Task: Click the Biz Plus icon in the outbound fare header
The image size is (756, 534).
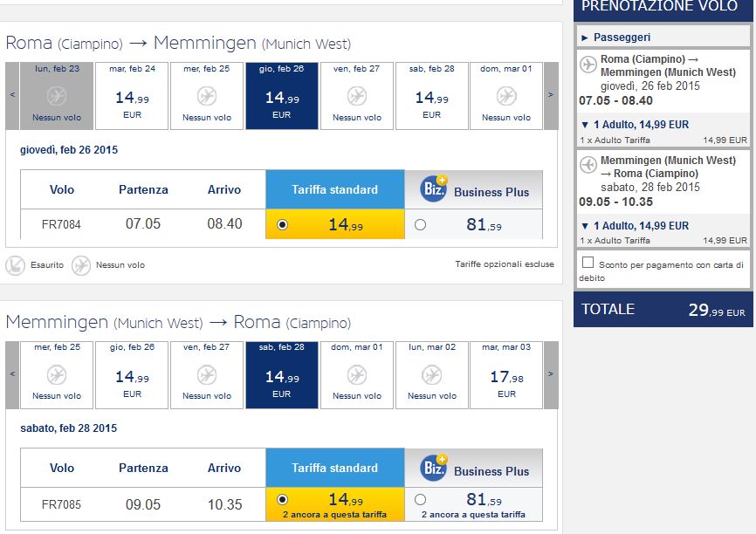Action: (433, 189)
